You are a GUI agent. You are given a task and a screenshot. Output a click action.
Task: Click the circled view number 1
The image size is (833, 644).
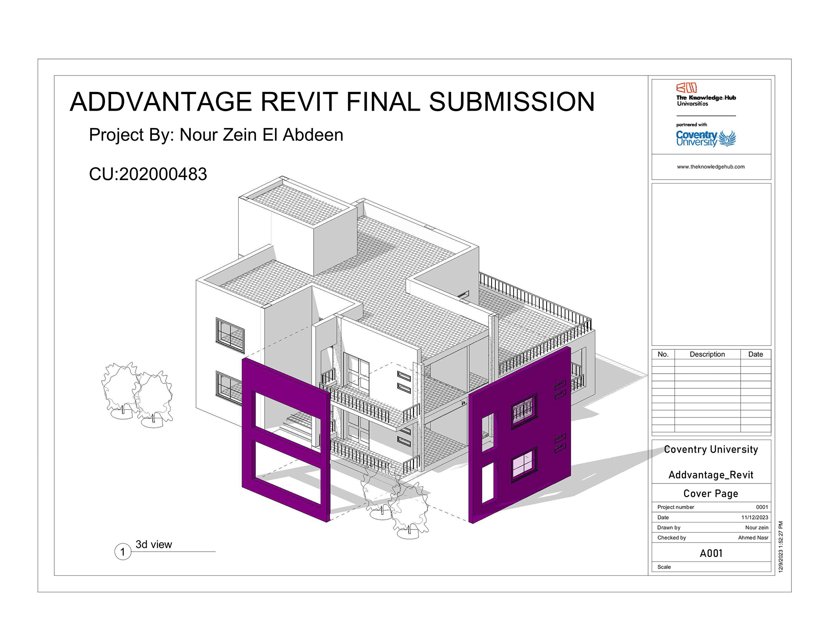pos(123,552)
